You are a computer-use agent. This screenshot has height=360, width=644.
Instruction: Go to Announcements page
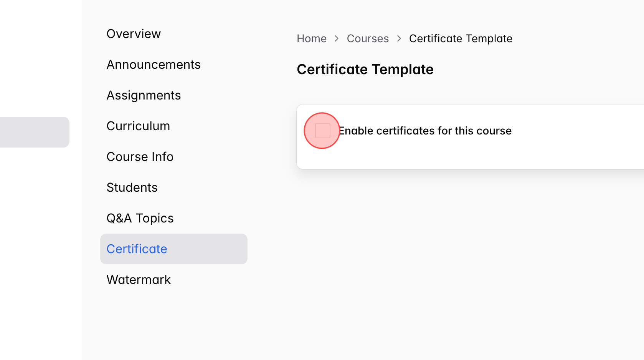pyautogui.click(x=154, y=64)
